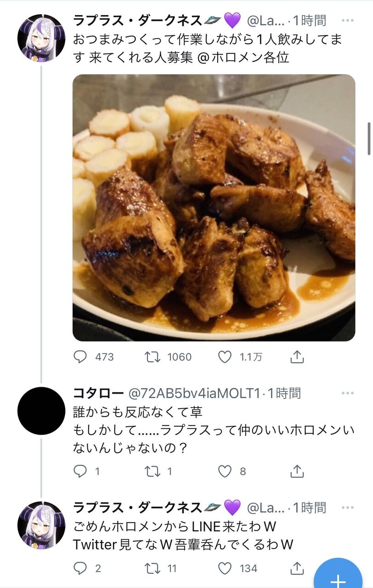Share コタロー's reply

pyautogui.click(x=297, y=470)
